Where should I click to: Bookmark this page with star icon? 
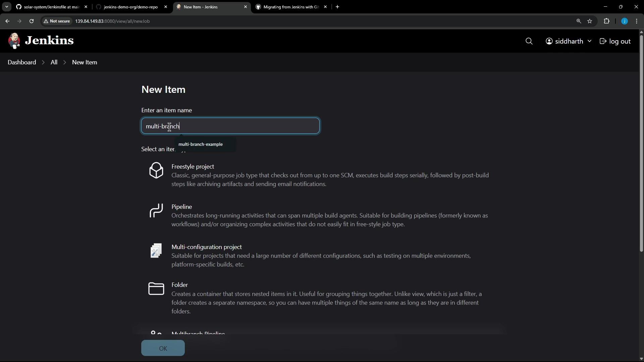pyautogui.click(x=590, y=21)
